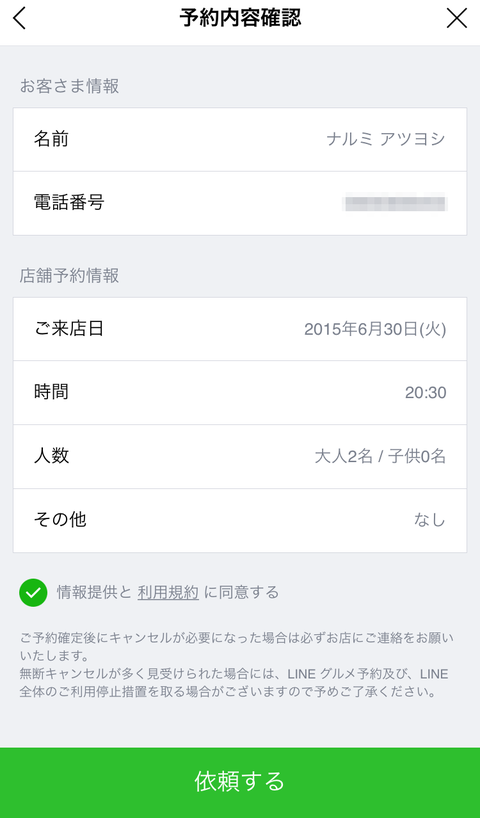This screenshot has height=818, width=480.
Task: Select the 電話番号 row
Action: tap(240, 203)
